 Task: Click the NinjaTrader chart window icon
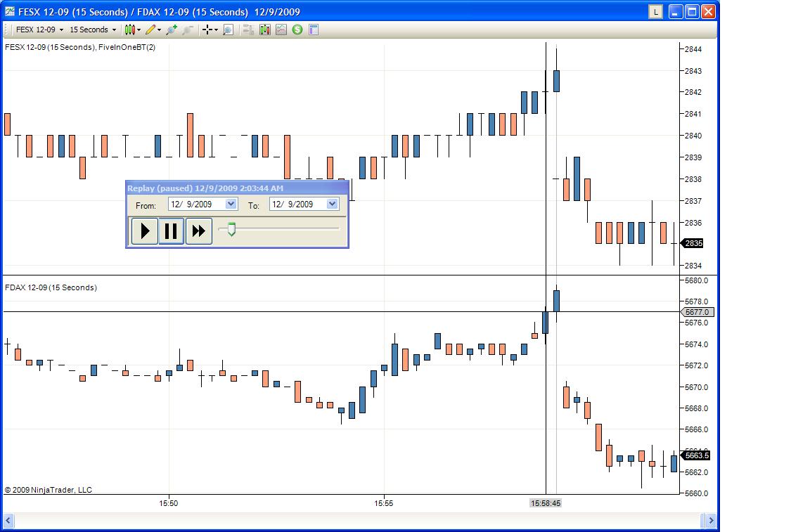click(x=10, y=11)
